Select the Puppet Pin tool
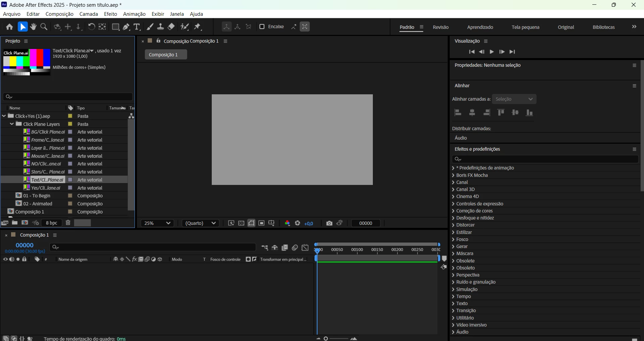This screenshot has height=341, width=644. [198, 27]
